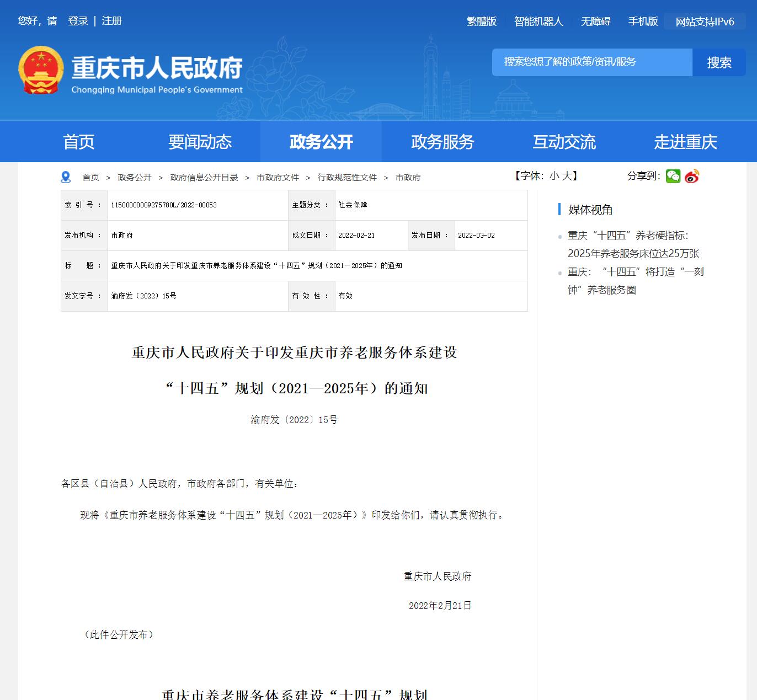Share the article to WeChat
Viewport: 757px width, 700px height.
click(x=672, y=177)
